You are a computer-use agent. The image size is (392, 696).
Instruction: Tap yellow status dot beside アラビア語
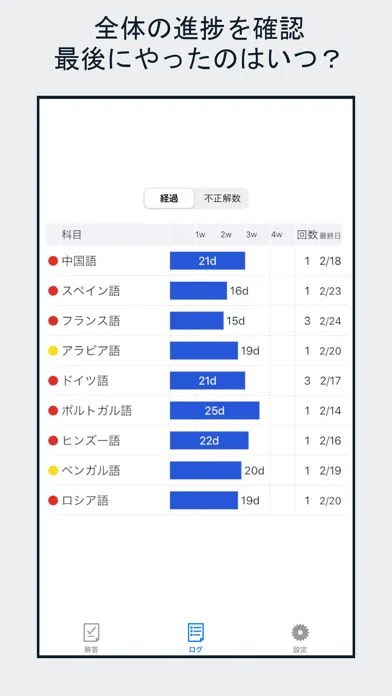coord(53,351)
